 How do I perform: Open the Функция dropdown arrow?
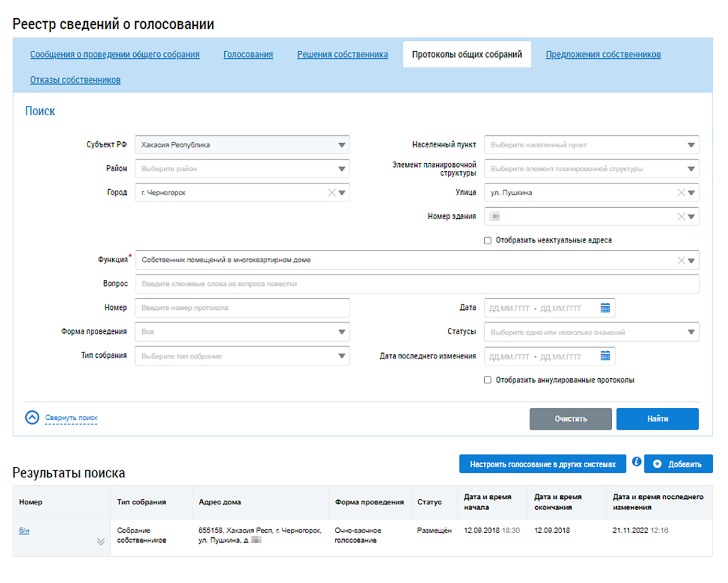pos(691,261)
